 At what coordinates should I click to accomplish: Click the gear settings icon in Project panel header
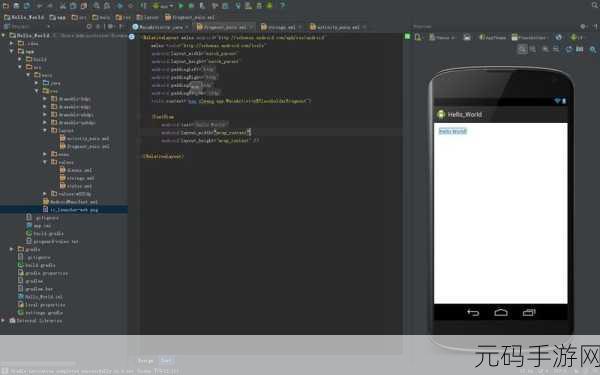pyautogui.click(x=111, y=26)
